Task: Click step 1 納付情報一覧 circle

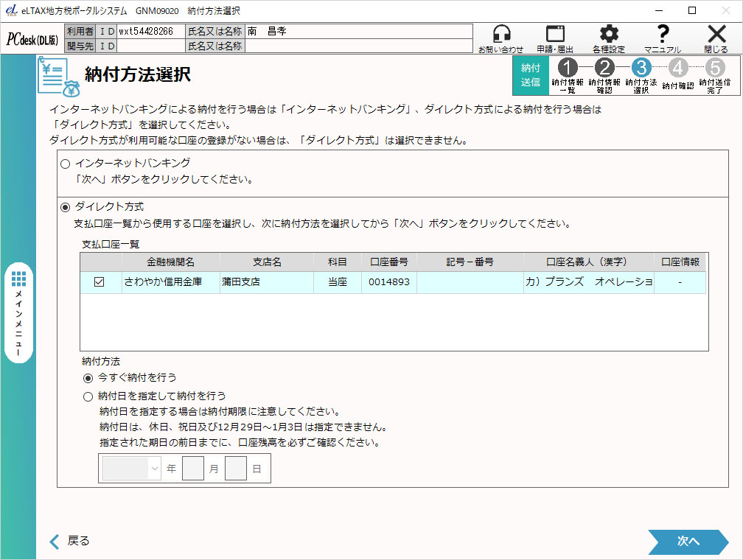Action: (x=568, y=67)
